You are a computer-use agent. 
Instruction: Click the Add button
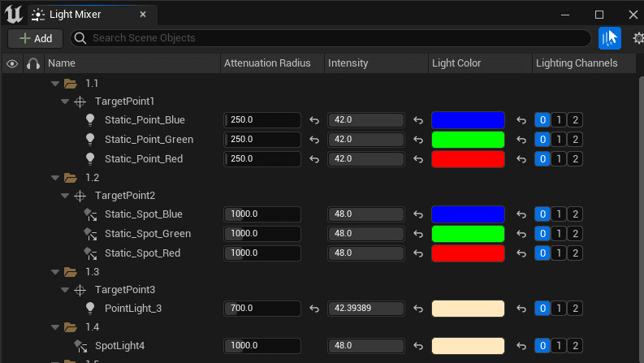click(35, 39)
